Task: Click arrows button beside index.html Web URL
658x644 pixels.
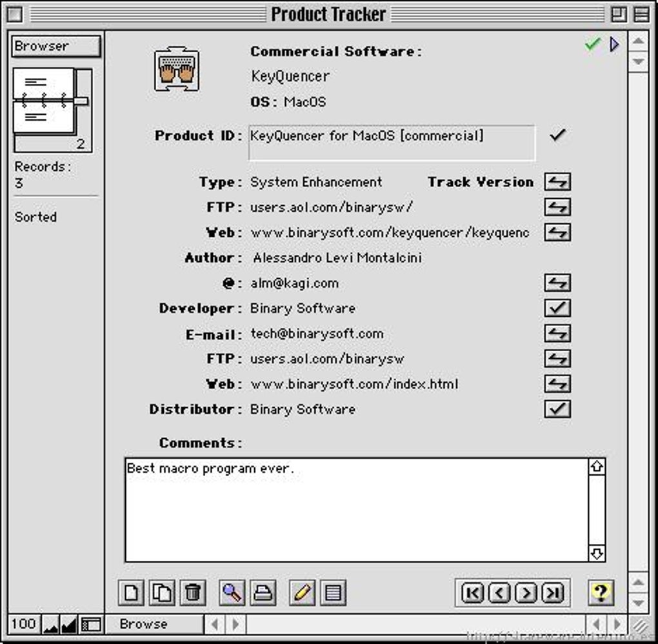Action: pos(557,384)
